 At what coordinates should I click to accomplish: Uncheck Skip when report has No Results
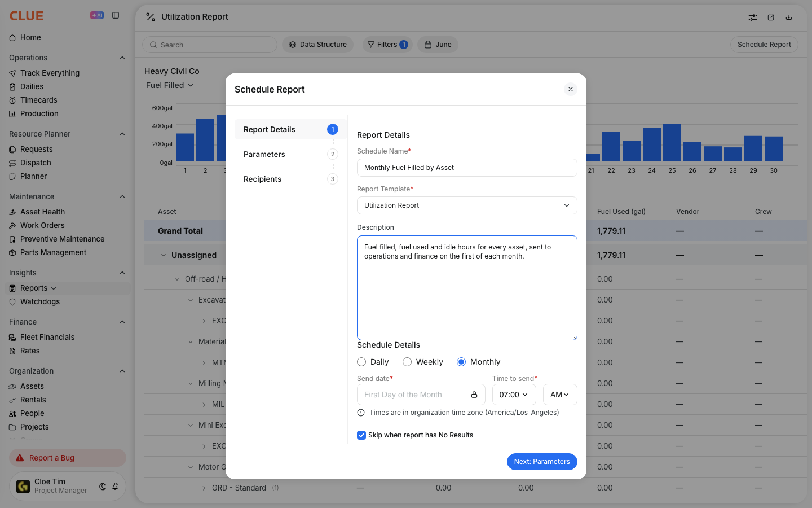pos(361,435)
